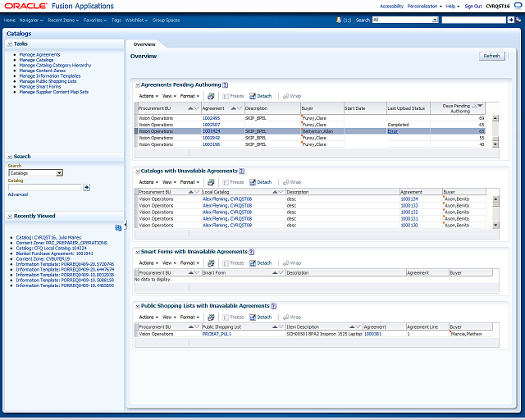525x420 pixels.
Task: Sort Procurement BU ascending in Agreements Pending table
Action: 190,108
